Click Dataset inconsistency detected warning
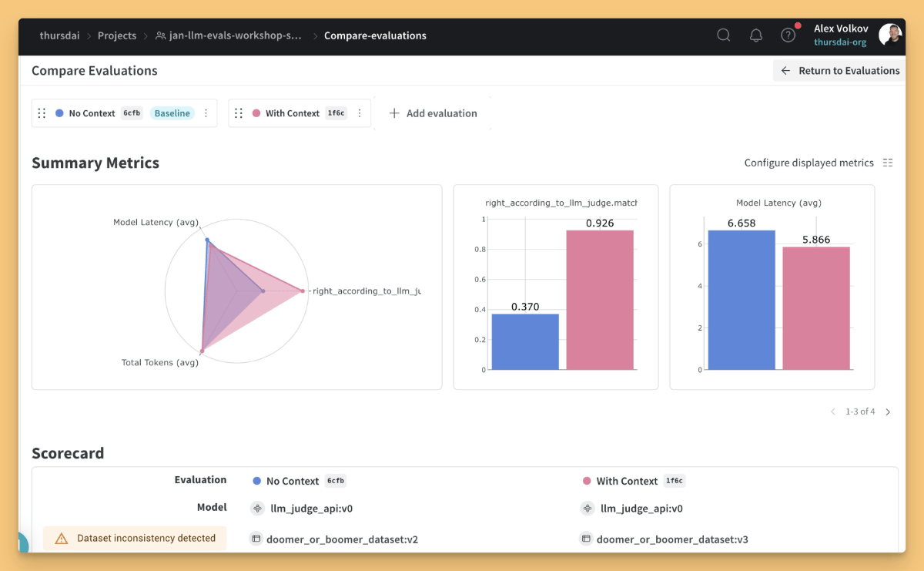Image resolution: width=924 pixels, height=571 pixels. (135, 539)
